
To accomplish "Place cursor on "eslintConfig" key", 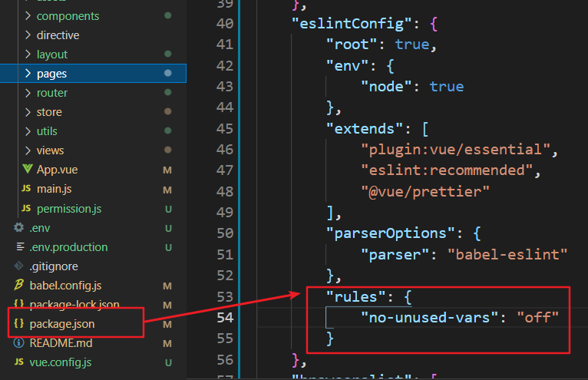I will click(x=352, y=24).
